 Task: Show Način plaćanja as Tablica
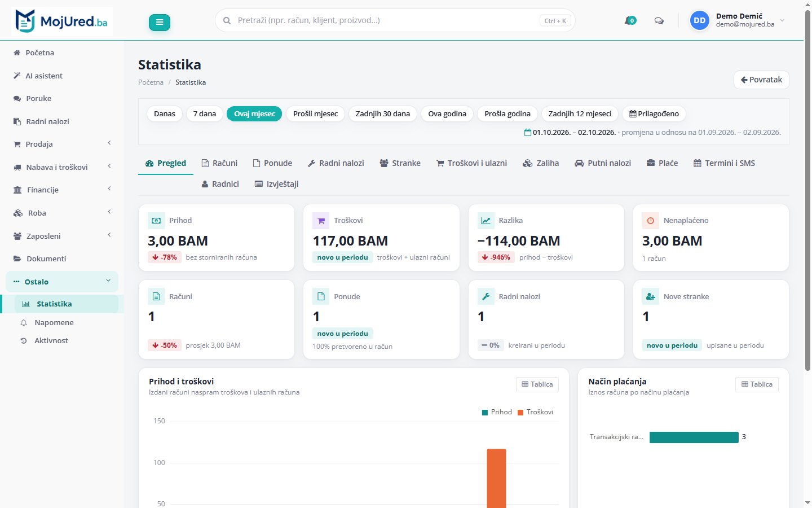click(757, 384)
